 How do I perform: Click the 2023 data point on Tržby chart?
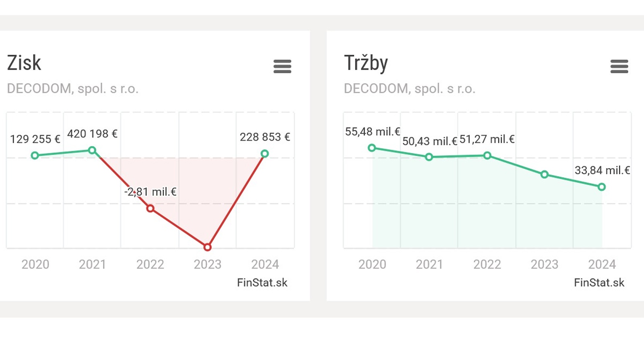click(x=544, y=175)
